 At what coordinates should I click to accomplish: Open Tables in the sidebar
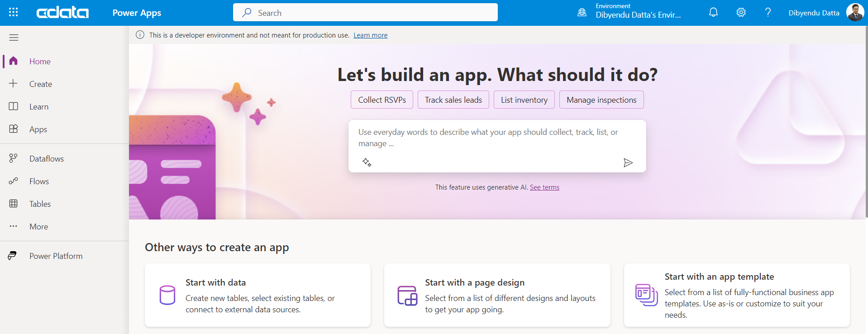[40, 204]
